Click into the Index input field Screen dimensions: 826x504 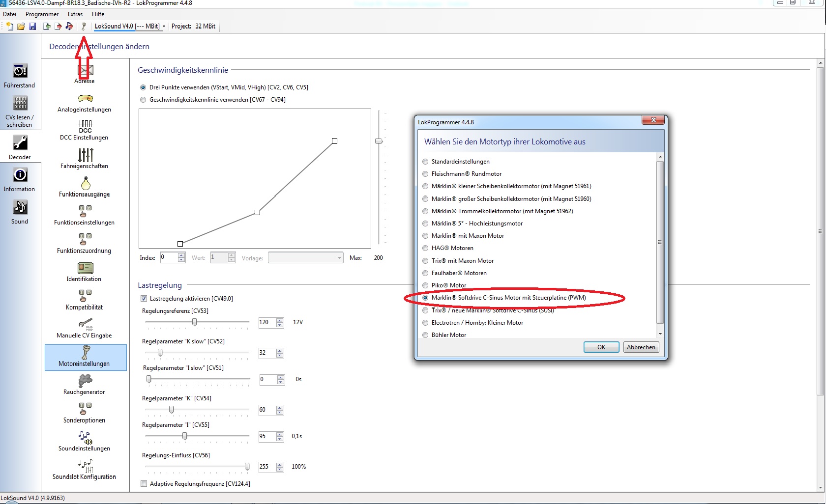[169, 257]
